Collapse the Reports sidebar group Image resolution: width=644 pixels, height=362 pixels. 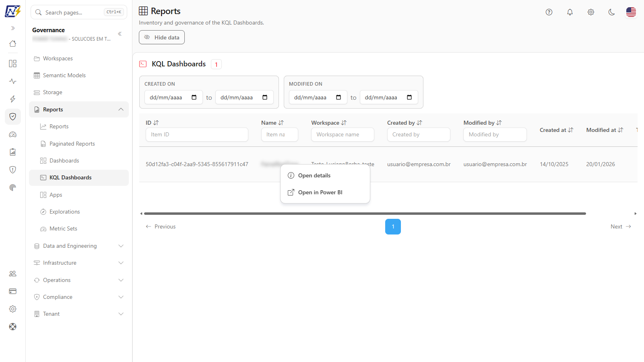tap(79, 109)
